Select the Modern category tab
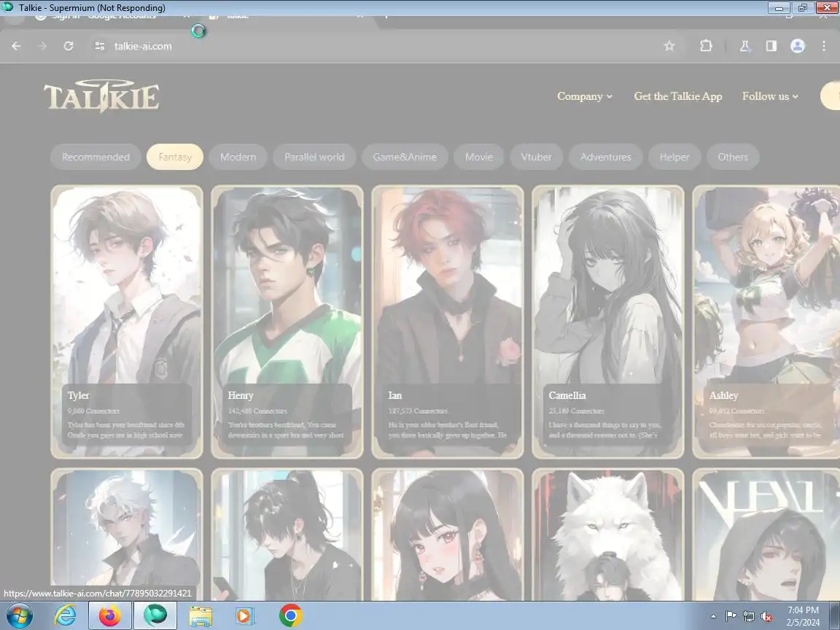Screen dimensions: 840x630 [x=238, y=157]
